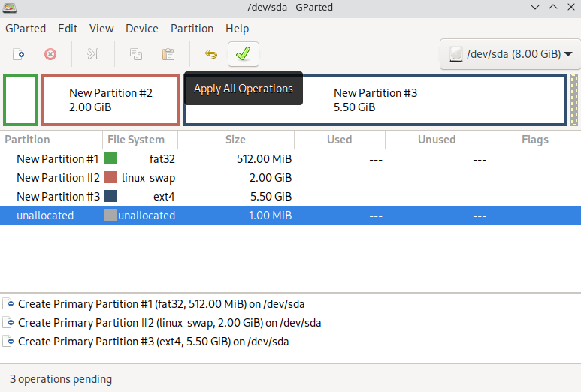
Task: Select the New Partition #2 graphical block
Action: point(110,100)
